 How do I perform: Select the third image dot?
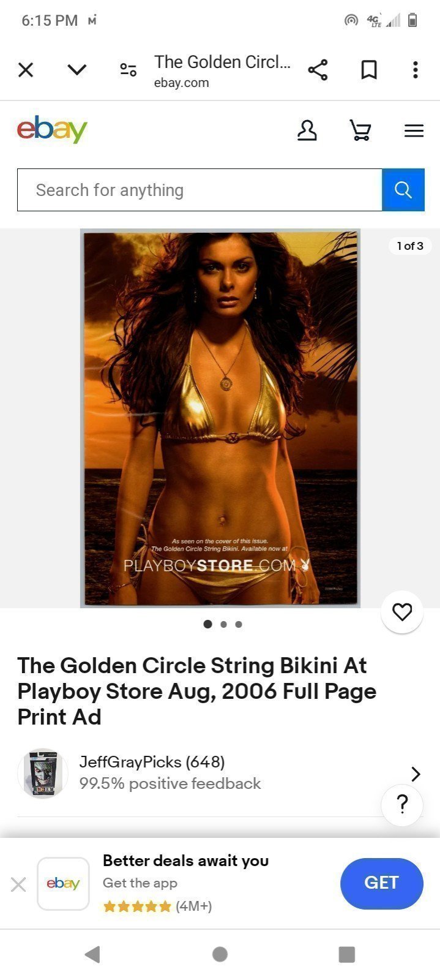(239, 624)
